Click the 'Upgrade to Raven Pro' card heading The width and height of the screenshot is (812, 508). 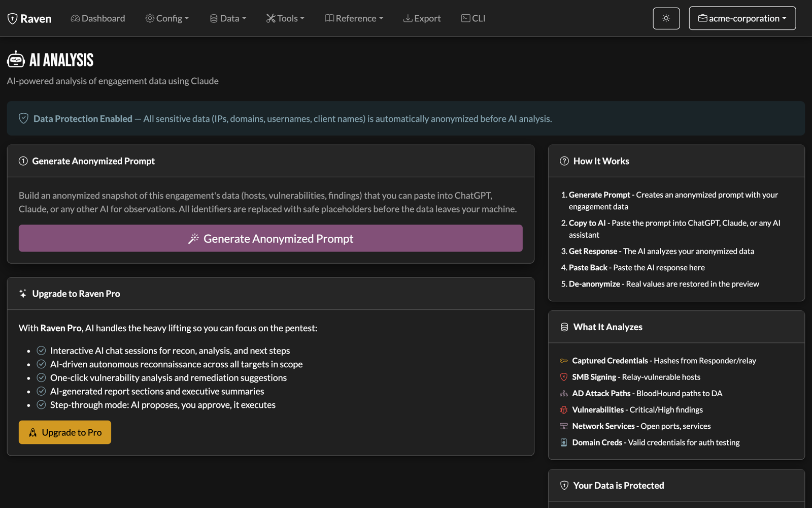tap(76, 294)
